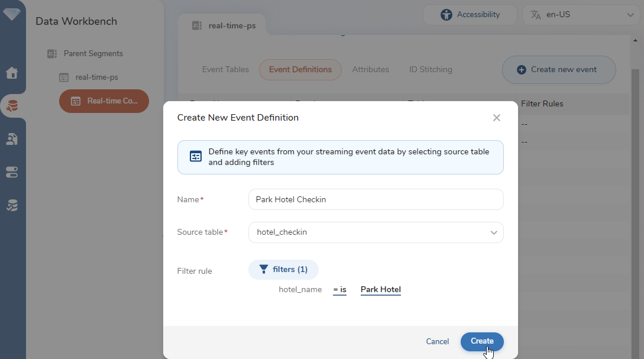
Task: Open the audience people icon in sidebar
Action: [12, 139]
